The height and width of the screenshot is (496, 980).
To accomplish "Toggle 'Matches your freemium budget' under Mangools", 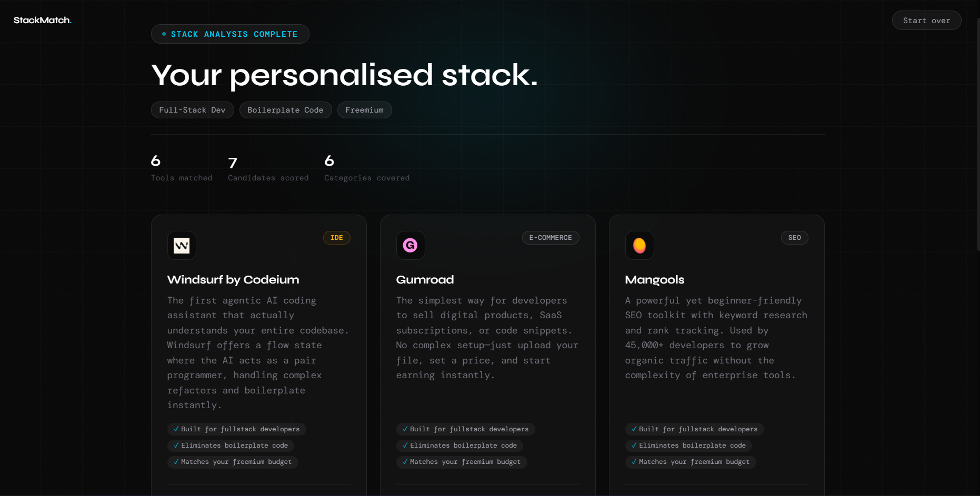I will point(690,462).
